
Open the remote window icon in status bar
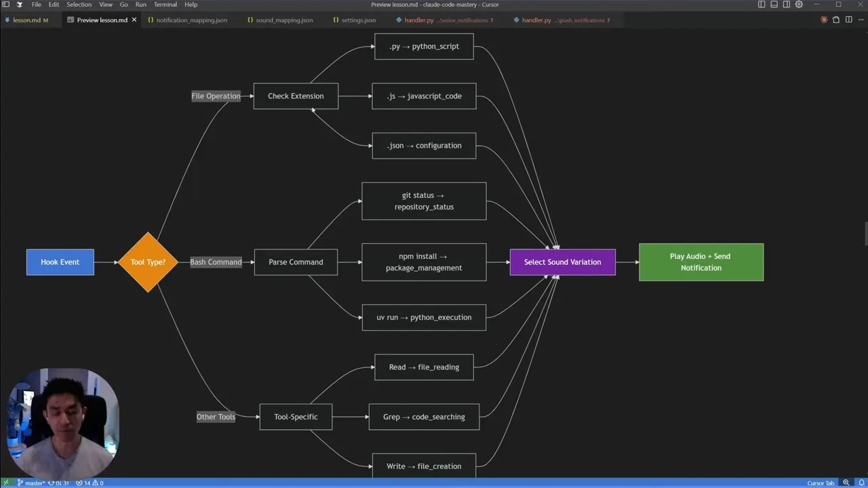(6, 483)
